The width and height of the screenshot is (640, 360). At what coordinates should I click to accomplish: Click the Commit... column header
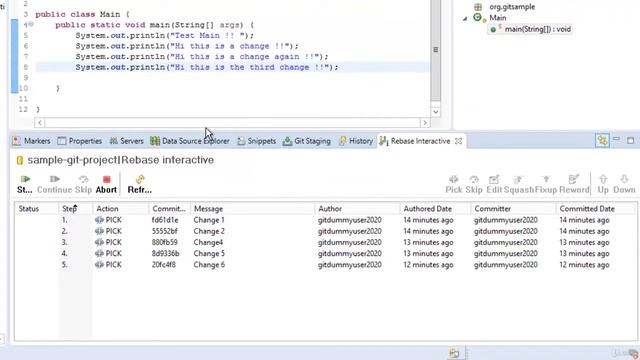(x=169, y=209)
